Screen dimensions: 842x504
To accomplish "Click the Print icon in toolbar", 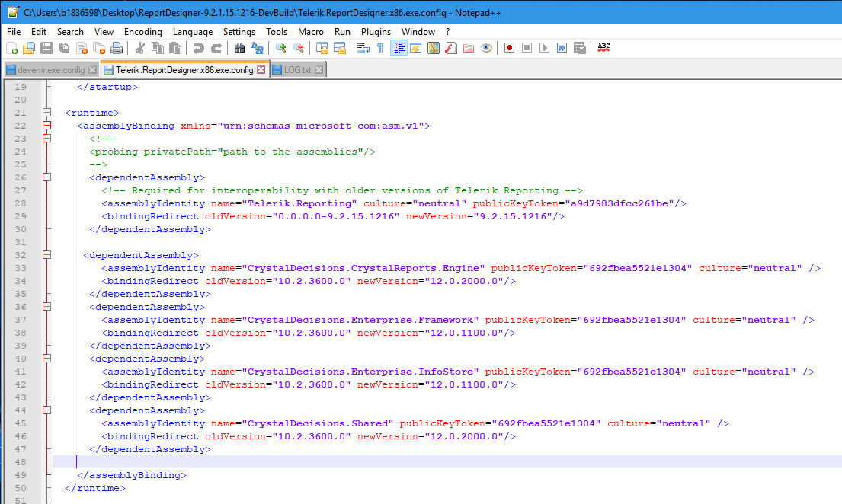I will [x=117, y=48].
